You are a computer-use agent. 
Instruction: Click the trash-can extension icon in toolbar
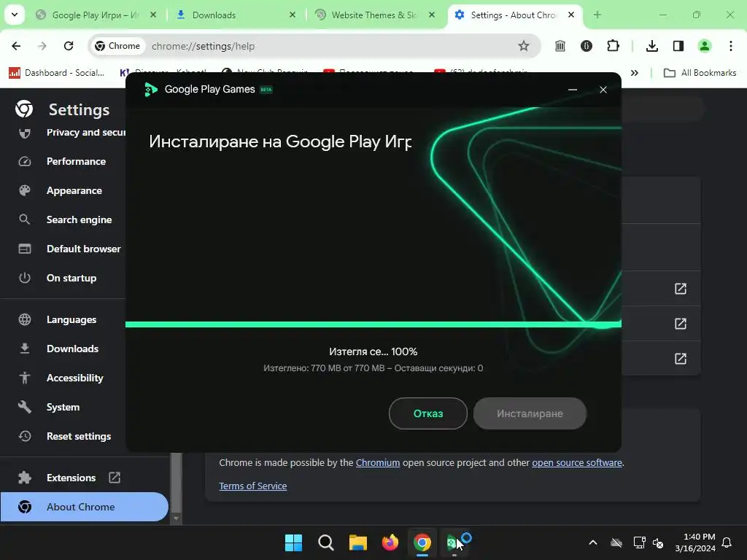click(x=560, y=46)
